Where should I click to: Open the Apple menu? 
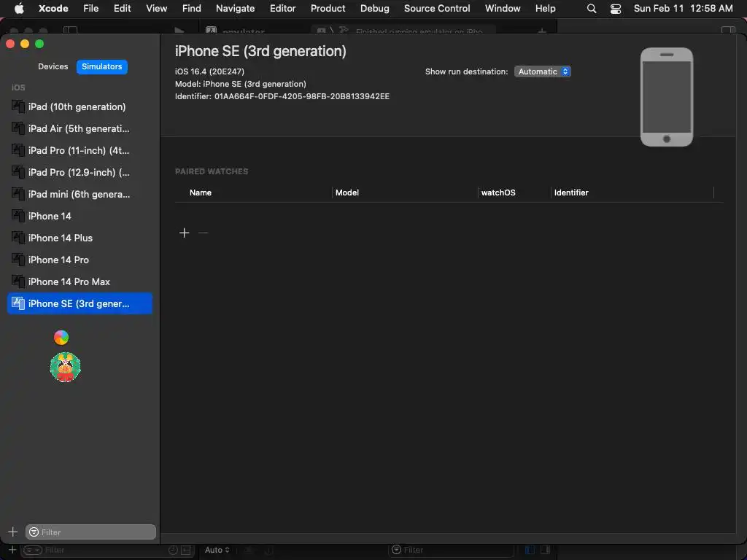pyautogui.click(x=19, y=9)
